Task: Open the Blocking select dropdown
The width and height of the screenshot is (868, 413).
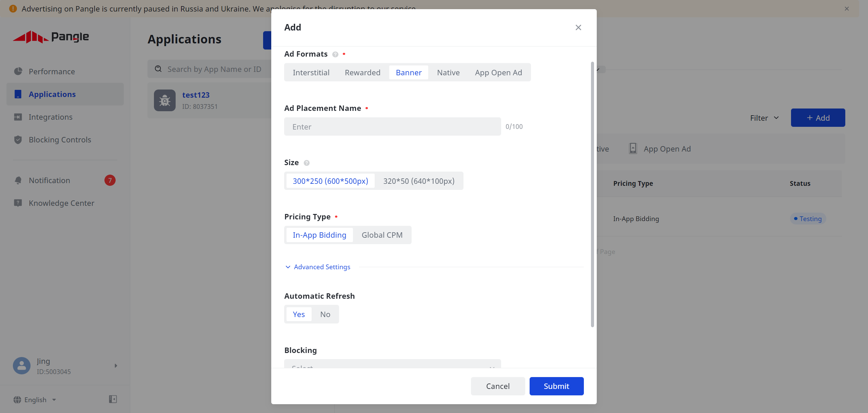Action: (x=392, y=364)
